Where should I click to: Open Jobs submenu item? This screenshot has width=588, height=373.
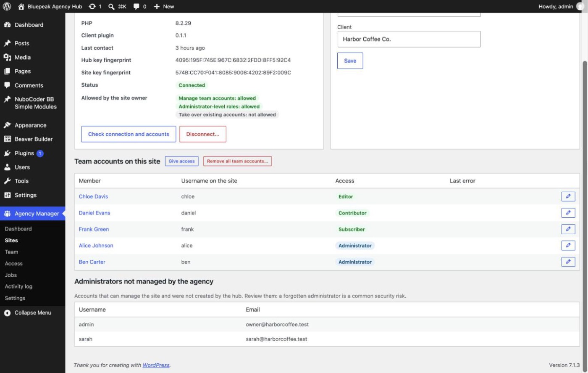[x=10, y=275]
